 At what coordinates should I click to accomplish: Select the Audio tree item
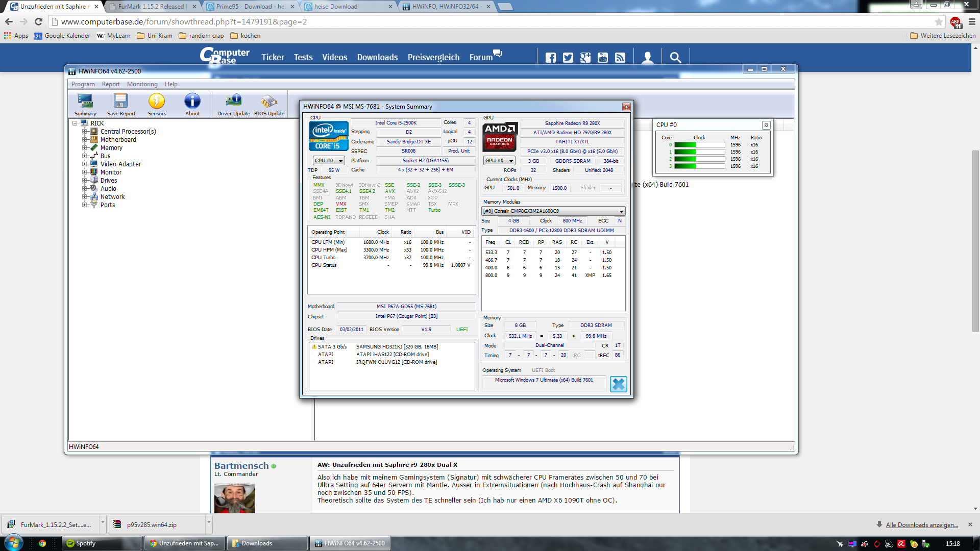click(108, 189)
